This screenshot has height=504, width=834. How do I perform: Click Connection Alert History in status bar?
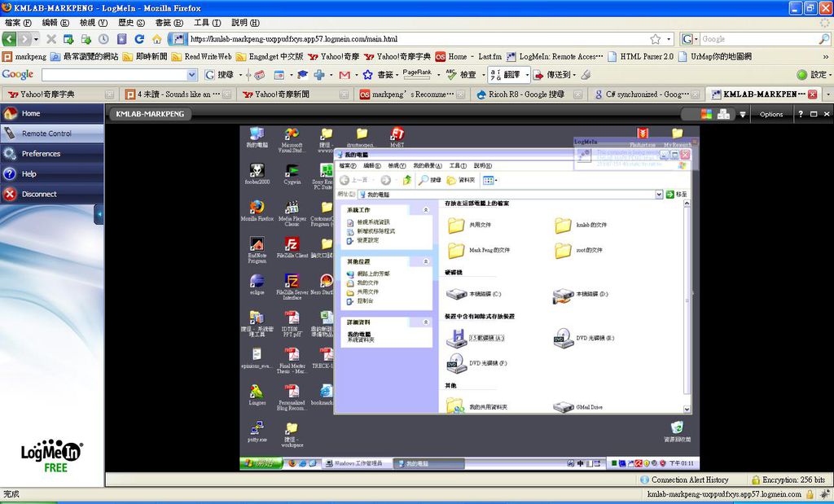point(684,480)
